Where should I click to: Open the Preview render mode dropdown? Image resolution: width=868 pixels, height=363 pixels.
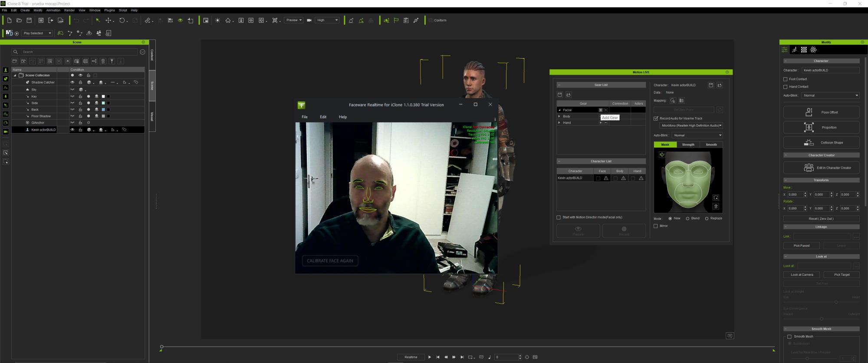pos(293,20)
